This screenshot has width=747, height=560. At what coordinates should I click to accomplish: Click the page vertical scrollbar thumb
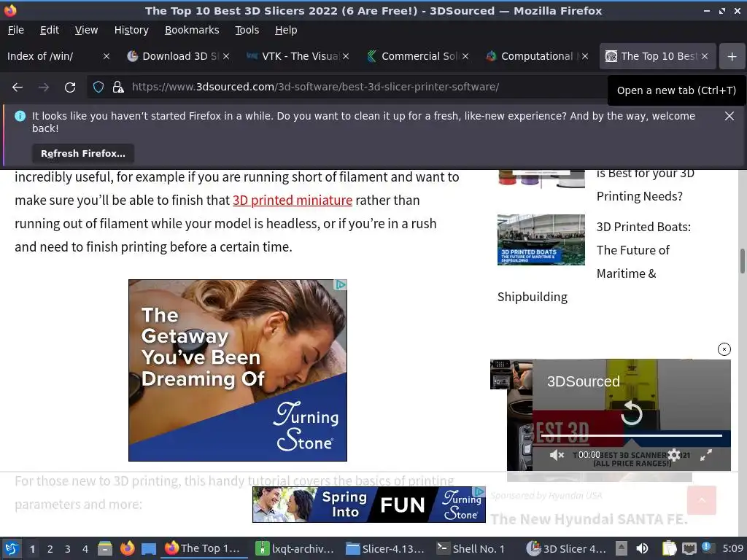coord(742,260)
